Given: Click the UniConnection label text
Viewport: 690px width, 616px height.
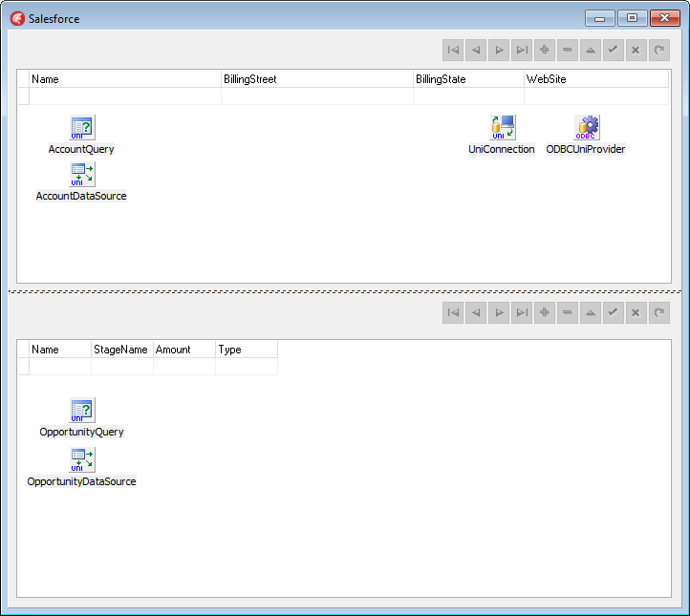Looking at the screenshot, I should pos(502,149).
